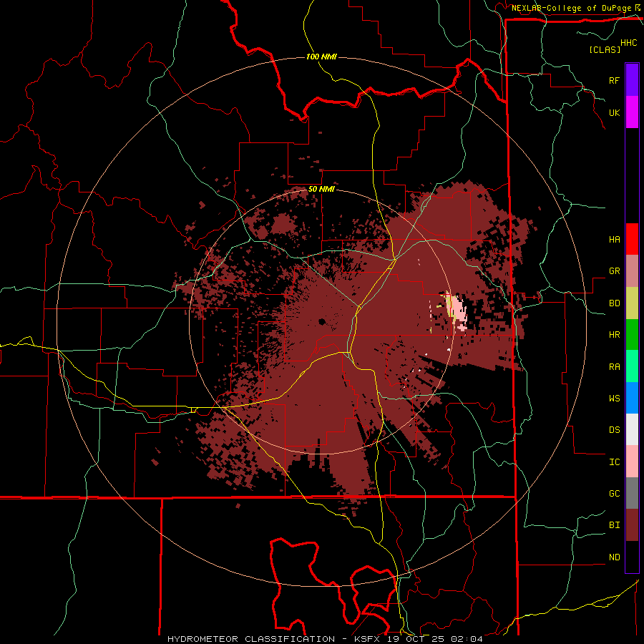Click the GC legend label

click(614, 494)
